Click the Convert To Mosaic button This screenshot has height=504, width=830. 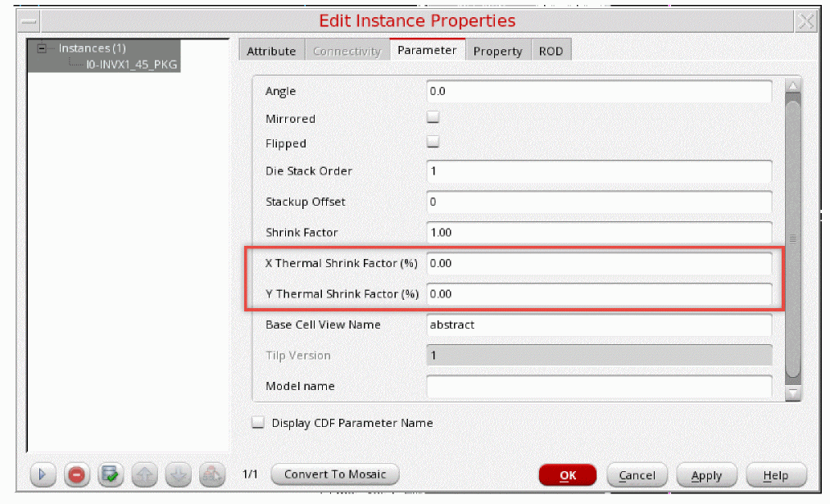335,474
